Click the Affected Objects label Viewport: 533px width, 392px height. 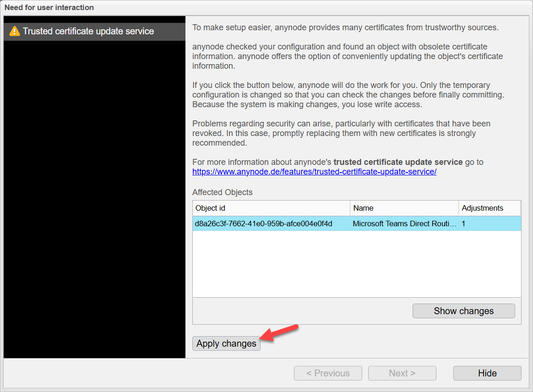click(x=223, y=192)
